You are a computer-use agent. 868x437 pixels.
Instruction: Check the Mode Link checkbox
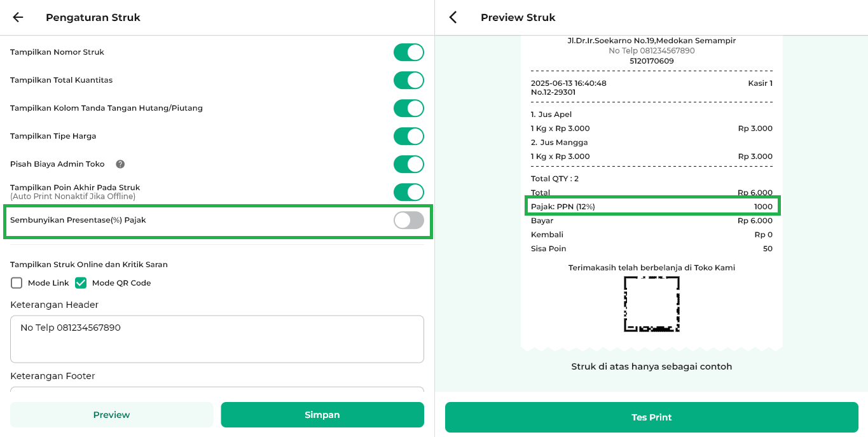[17, 283]
